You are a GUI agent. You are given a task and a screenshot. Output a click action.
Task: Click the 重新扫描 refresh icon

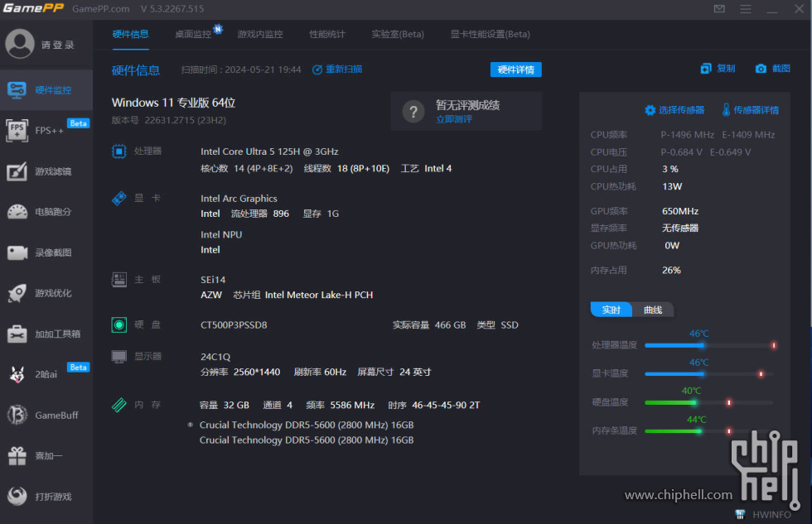[x=317, y=70]
